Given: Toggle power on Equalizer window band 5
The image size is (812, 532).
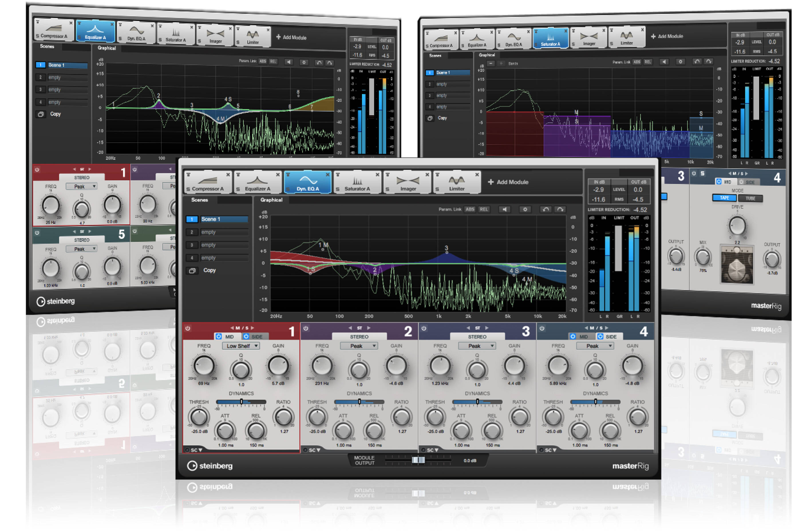Looking at the screenshot, I should tap(37, 233).
